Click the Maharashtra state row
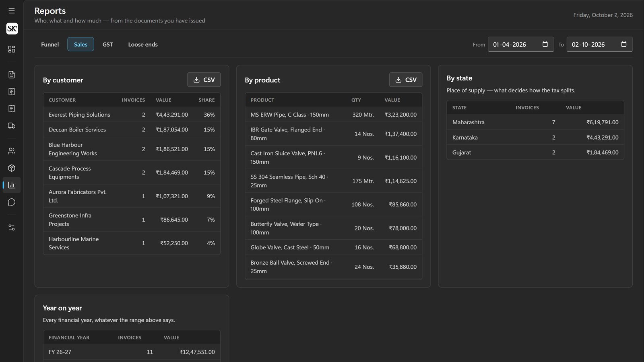This screenshot has width=644, height=362. tap(535, 122)
